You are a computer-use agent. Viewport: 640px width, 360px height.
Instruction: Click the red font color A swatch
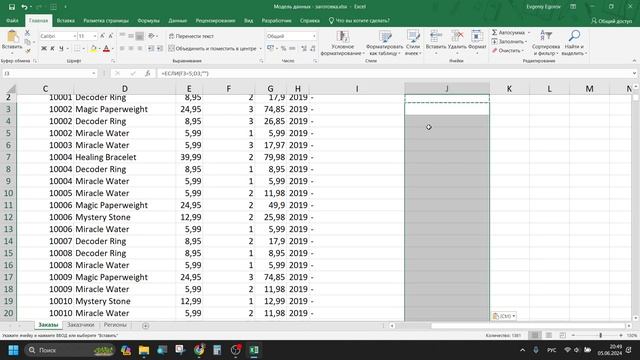[106, 49]
